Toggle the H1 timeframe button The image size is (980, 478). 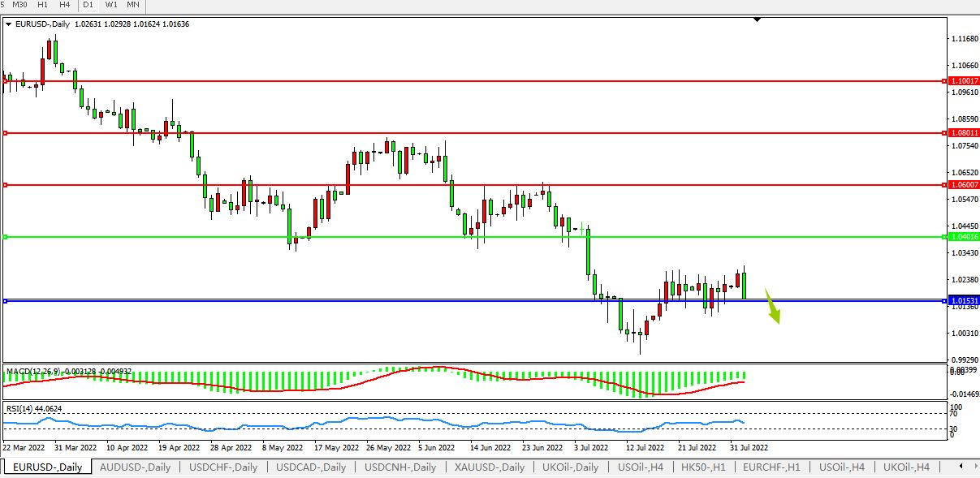point(43,5)
